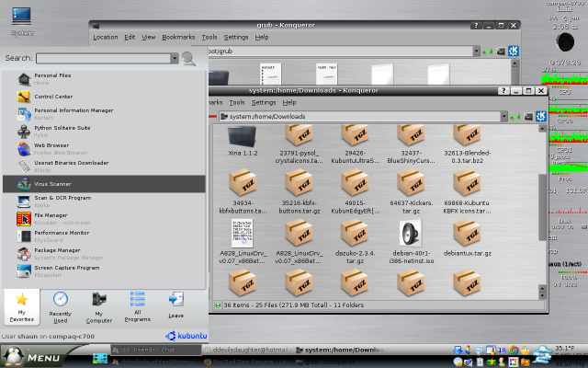Launch Krusader File Manager root-mode
This screenshot has width=588, height=368.
104,219
